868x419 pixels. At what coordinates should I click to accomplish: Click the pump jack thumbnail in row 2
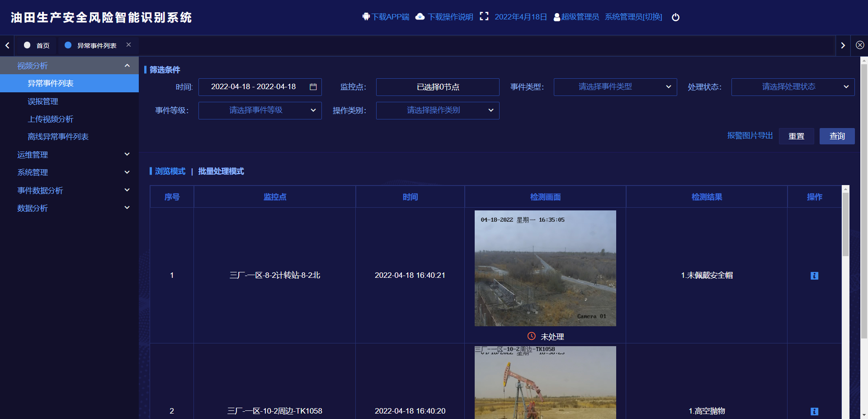tap(545, 382)
